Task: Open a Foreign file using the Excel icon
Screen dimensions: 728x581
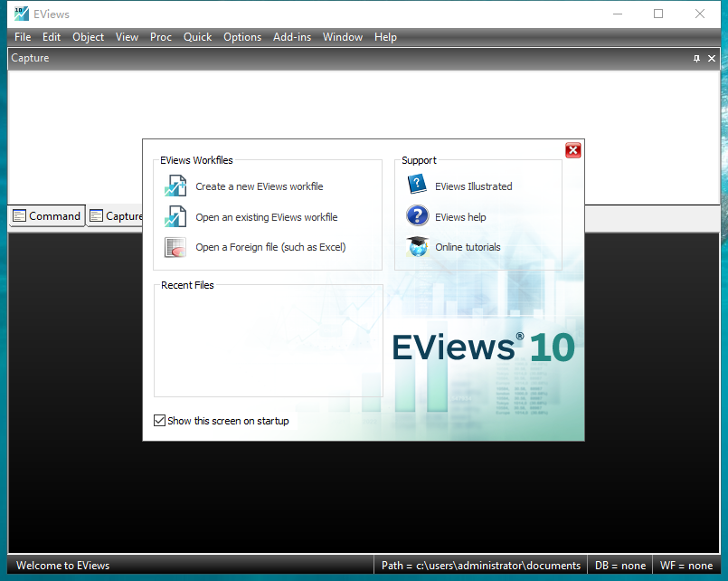Action: pyautogui.click(x=175, y=247)
